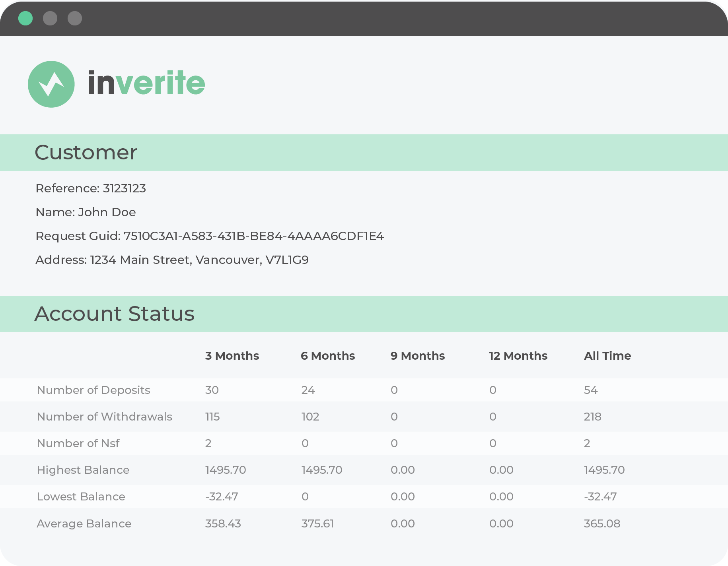
Task: Click the 6 Months deposits value 24
Action: (308, 390)
